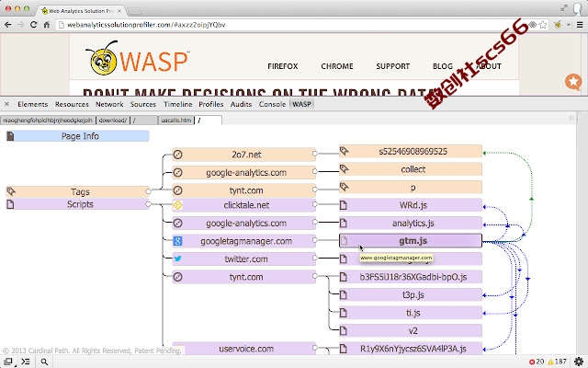Toggle the uservoice.com expander circle

click(315, 348)
